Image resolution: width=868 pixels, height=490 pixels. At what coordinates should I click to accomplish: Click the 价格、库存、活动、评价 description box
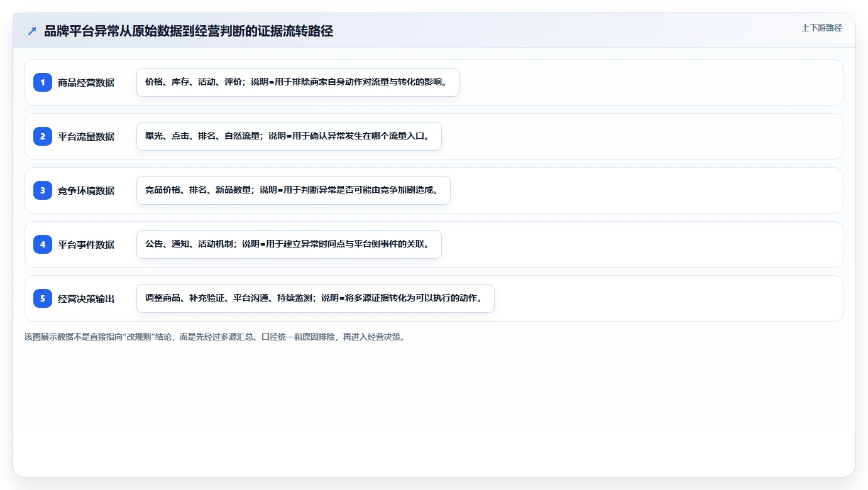pos(298,82)
